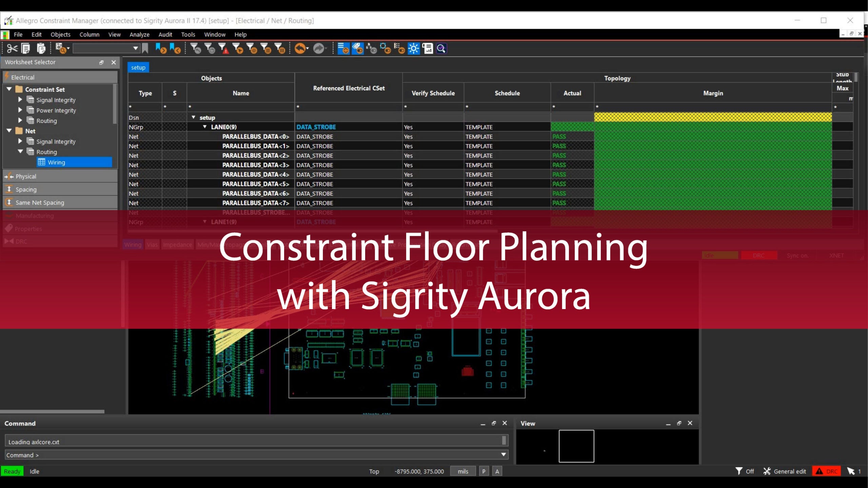The width and height of the screenshot is (868, 488).
Task: Open the File menu
Action: pos(18,35)
